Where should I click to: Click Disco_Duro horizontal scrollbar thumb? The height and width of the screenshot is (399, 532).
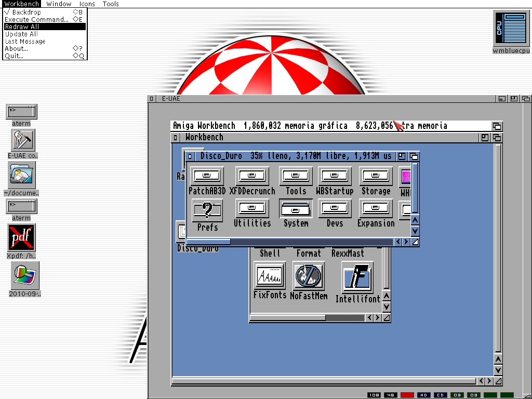click(x=208, y=242)
